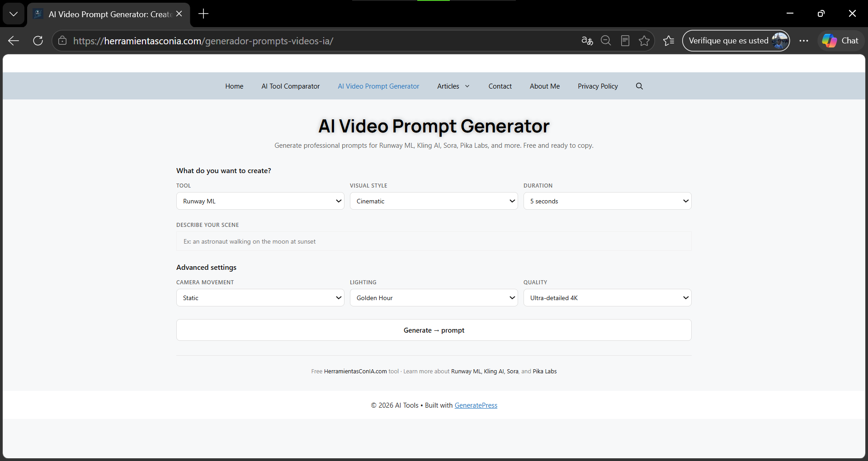Open the Contact page
The width and height of the screenshot is (868, 461).
[x=500, y=86]
